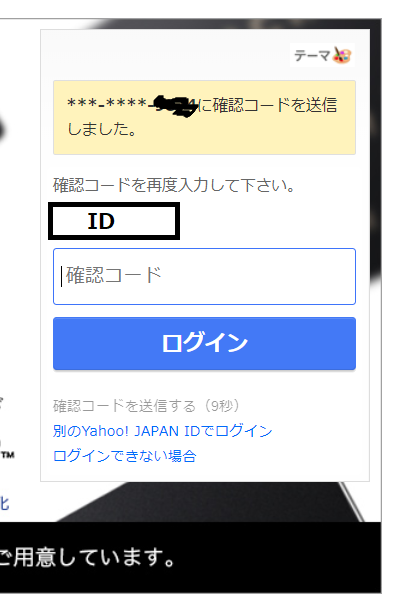Click the TM trademark mark at left edge
Screen dimensions: 410x597
(x=7, y=455)
